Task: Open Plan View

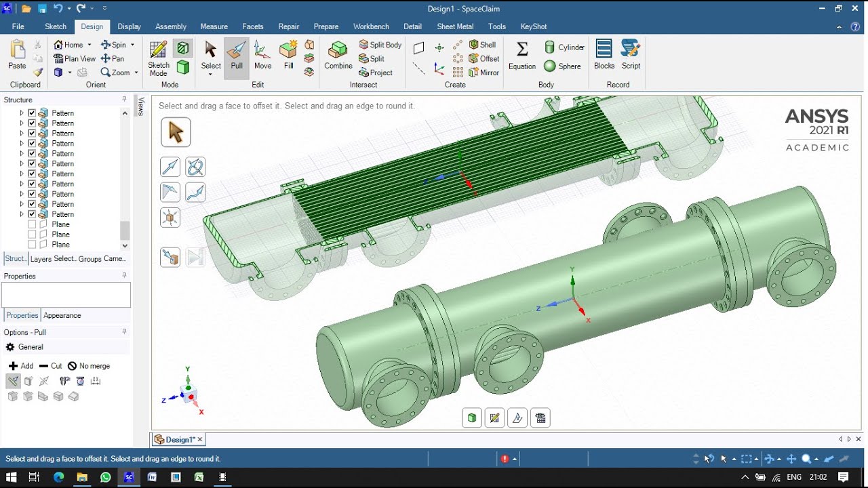Action: pyautogui.click(x=75, y=58)
